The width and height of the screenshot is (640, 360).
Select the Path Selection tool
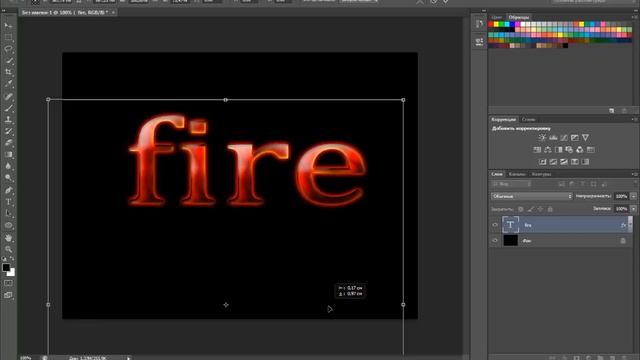(8, 213)
